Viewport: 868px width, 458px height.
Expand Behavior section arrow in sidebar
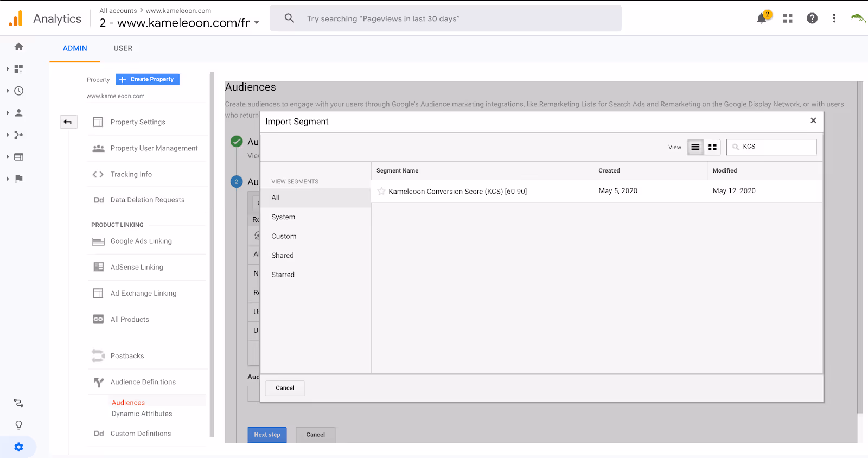click(8, 157)
